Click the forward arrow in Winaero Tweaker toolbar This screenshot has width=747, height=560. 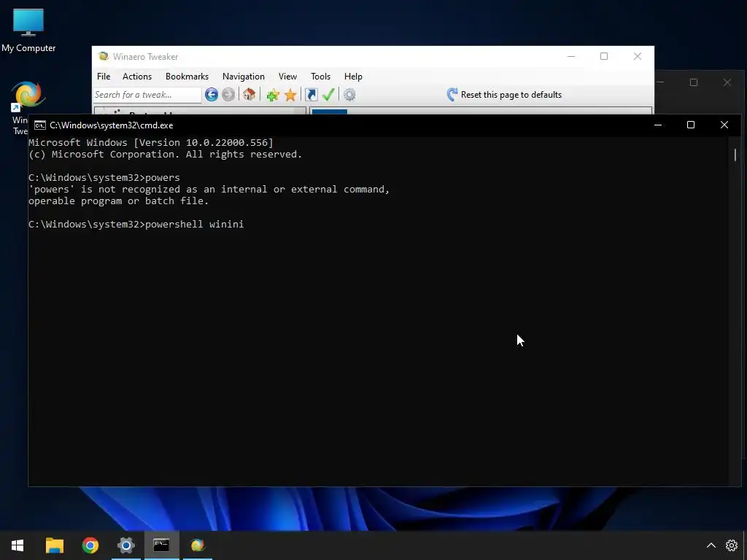click(228, 95)
